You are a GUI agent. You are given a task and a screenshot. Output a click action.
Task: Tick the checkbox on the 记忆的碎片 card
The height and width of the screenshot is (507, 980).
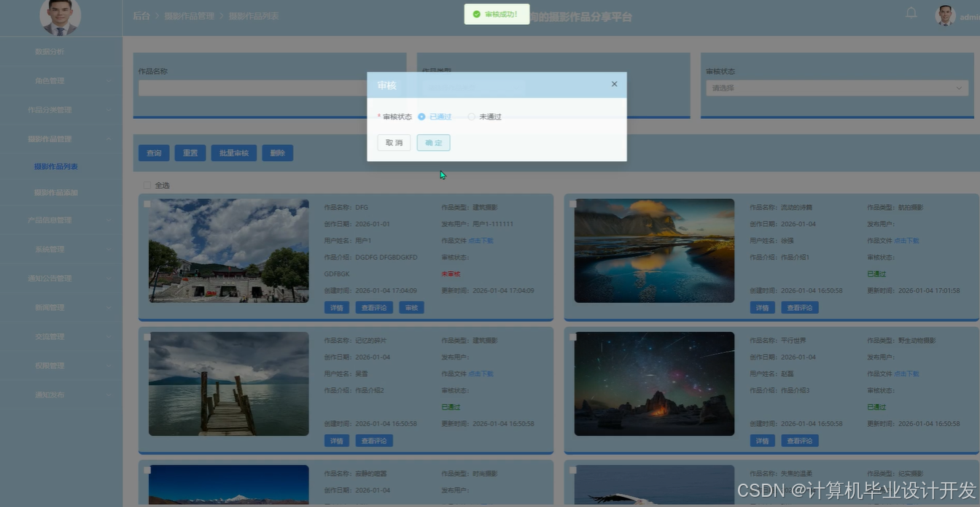147,337
